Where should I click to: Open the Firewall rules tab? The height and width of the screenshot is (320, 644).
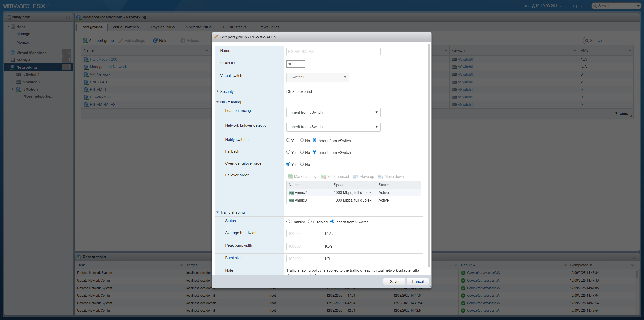pyautogui.click(x=268, y=27)
